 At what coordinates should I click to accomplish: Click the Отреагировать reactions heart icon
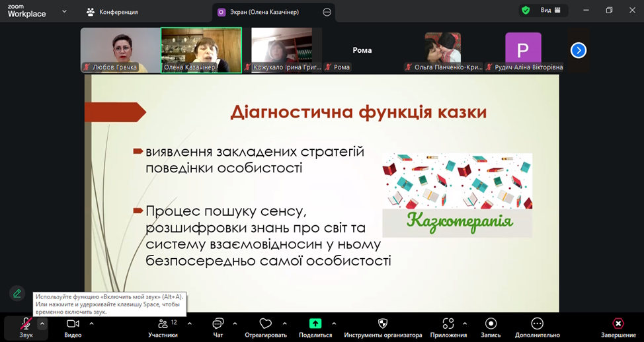266,324
